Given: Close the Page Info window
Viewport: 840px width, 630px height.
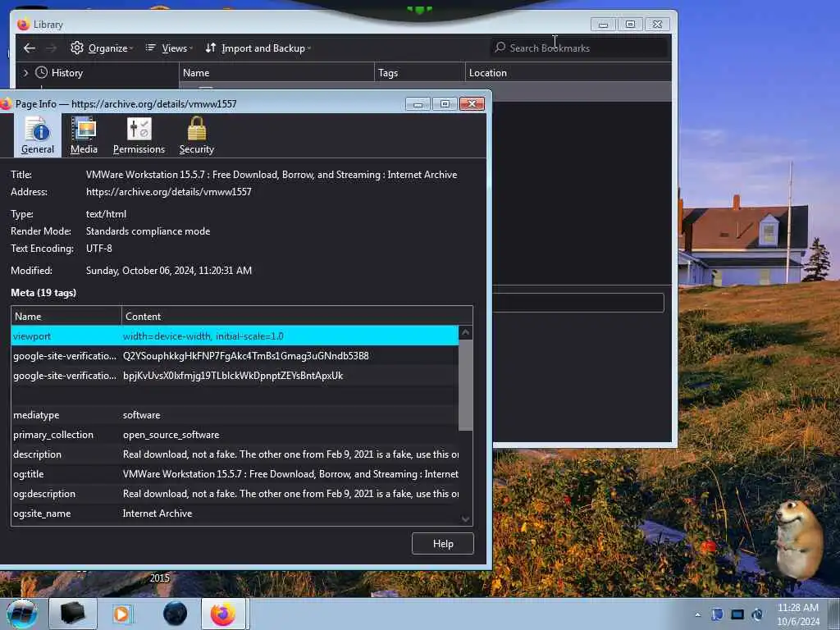Looking at the screenshot, I should click(x=472, y=104).
